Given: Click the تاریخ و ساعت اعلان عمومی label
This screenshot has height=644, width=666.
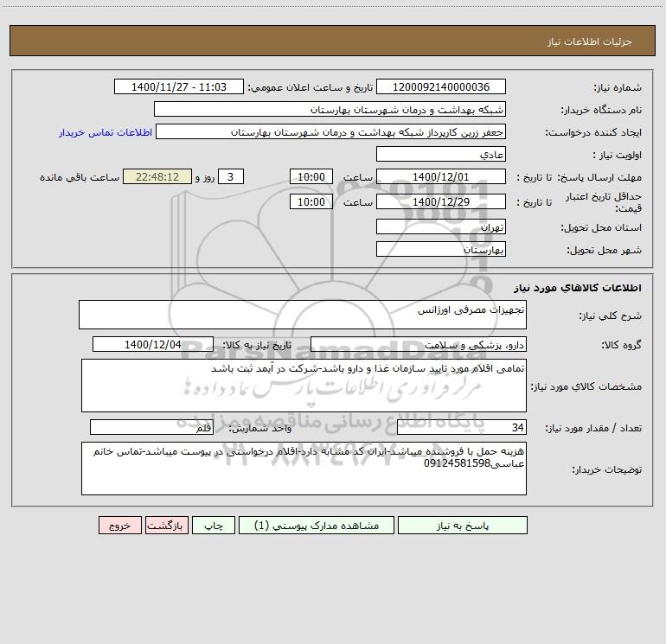Looking at the screenshot, I should (311, 87).
